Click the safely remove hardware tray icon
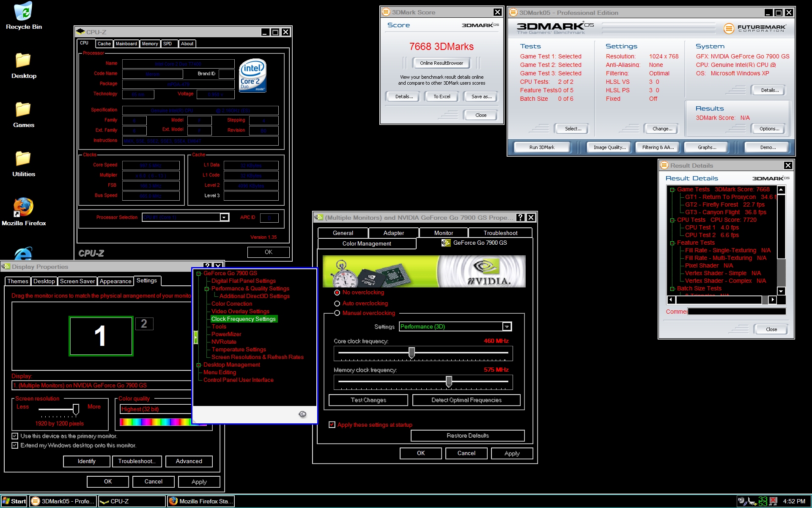Screen dimensions: 812x508 click(752, 501)
